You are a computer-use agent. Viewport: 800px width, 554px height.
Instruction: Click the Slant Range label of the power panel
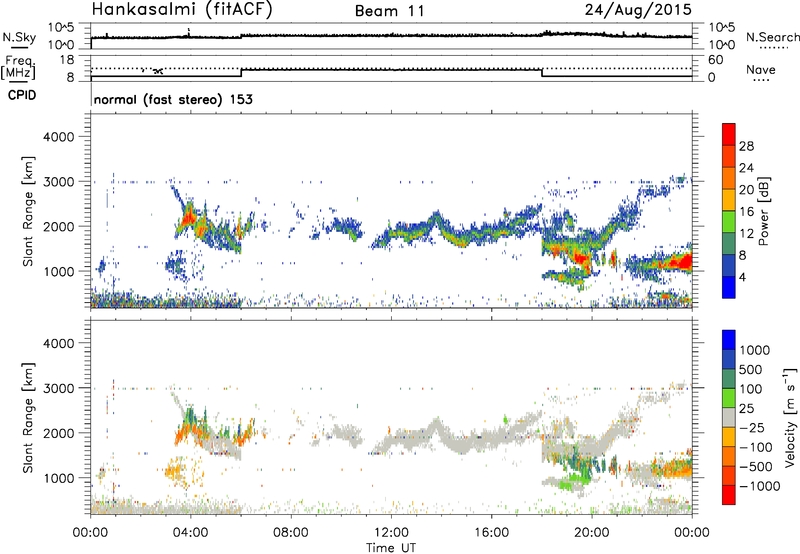(28, 212)
